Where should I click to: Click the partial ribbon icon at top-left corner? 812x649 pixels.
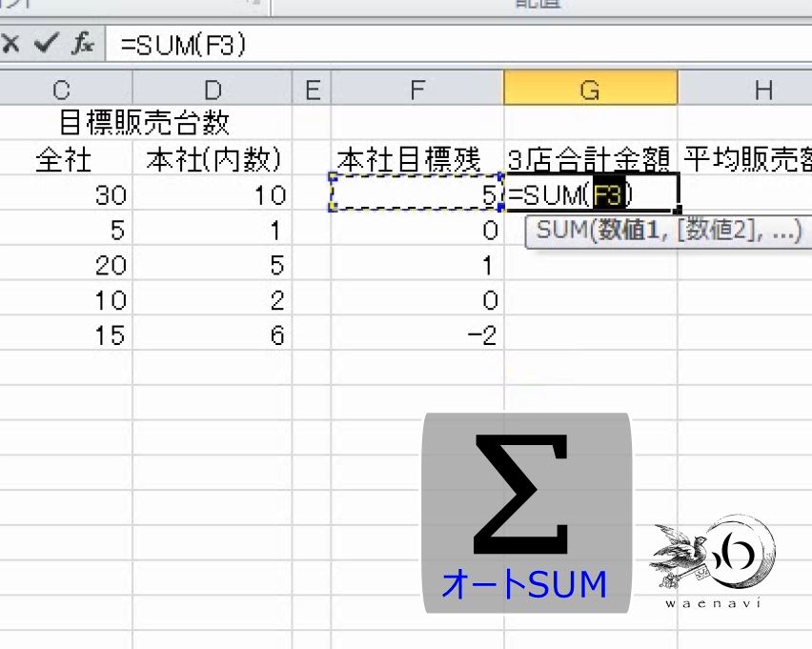coord(13,6)
